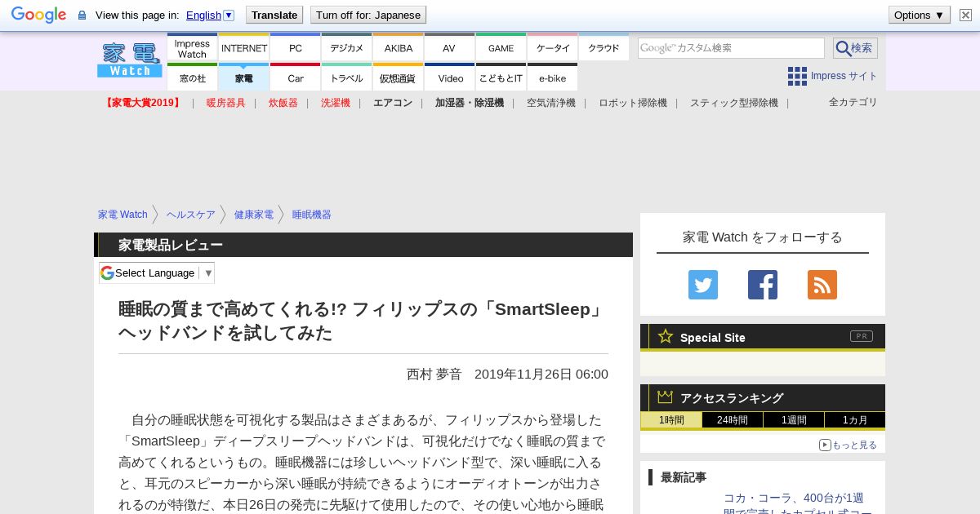Open the クラウド tab
This screenshot has height=514, width=980.
click(x=604, y=48)
